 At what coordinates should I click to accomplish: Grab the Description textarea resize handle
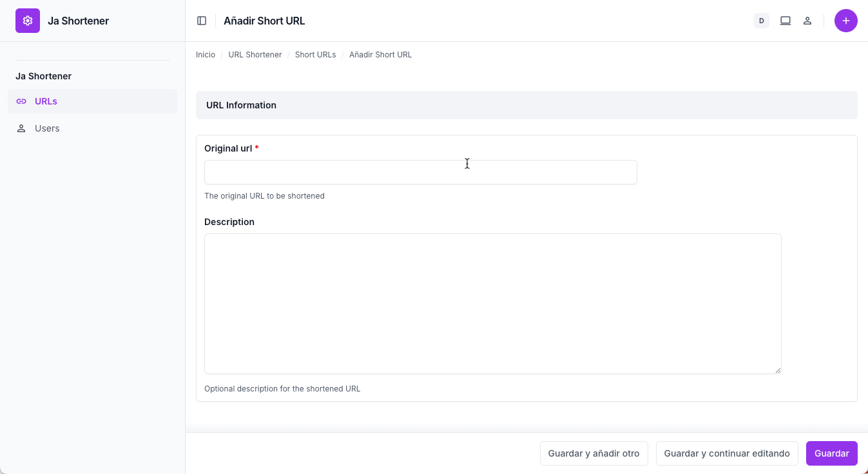point(778,370)
